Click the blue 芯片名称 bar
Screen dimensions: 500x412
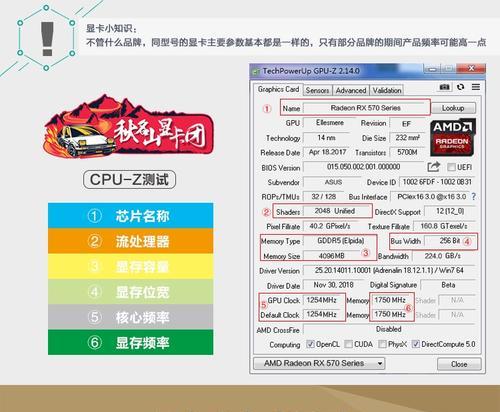point(130,216)
